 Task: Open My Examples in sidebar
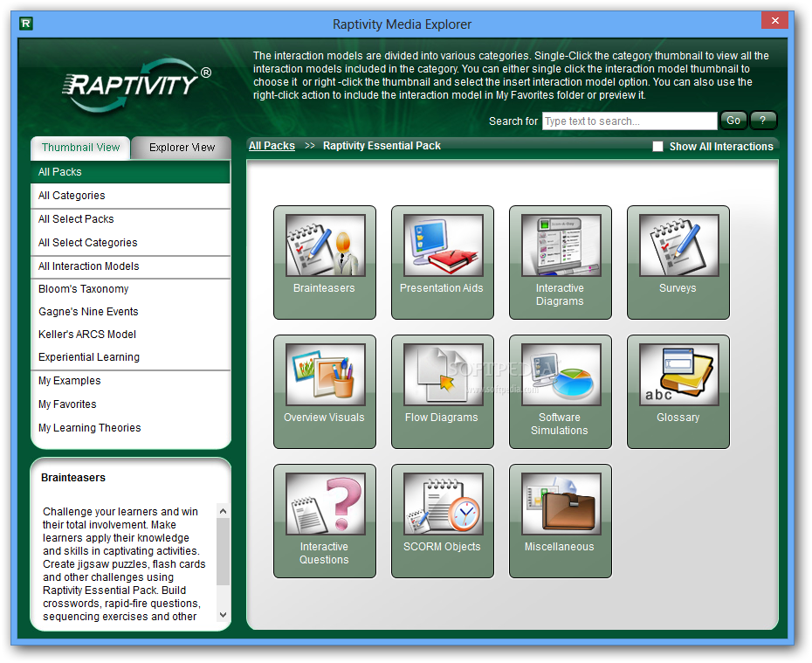point(130,381)
